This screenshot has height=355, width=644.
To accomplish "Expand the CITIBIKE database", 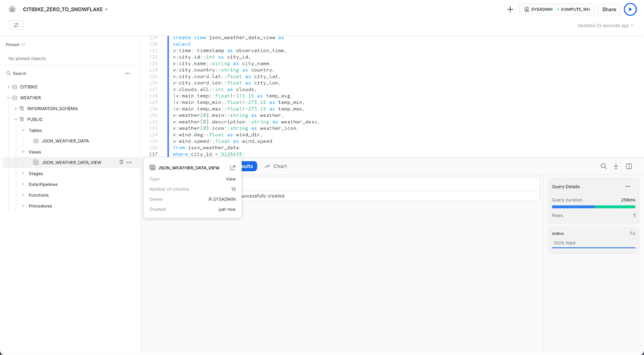I will [x=9, y=87].
